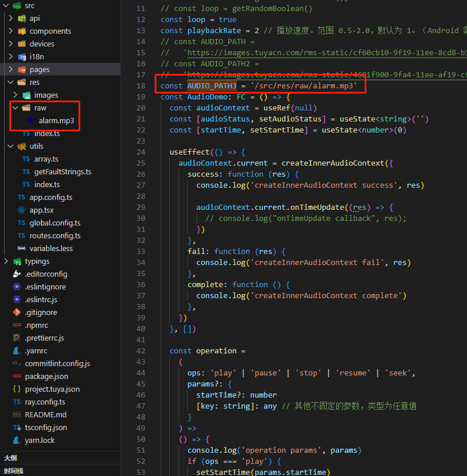This screenshot has width=467, height=476.
Task: Click the TS icon next to array.ts
Action: [x=26, y=159]
